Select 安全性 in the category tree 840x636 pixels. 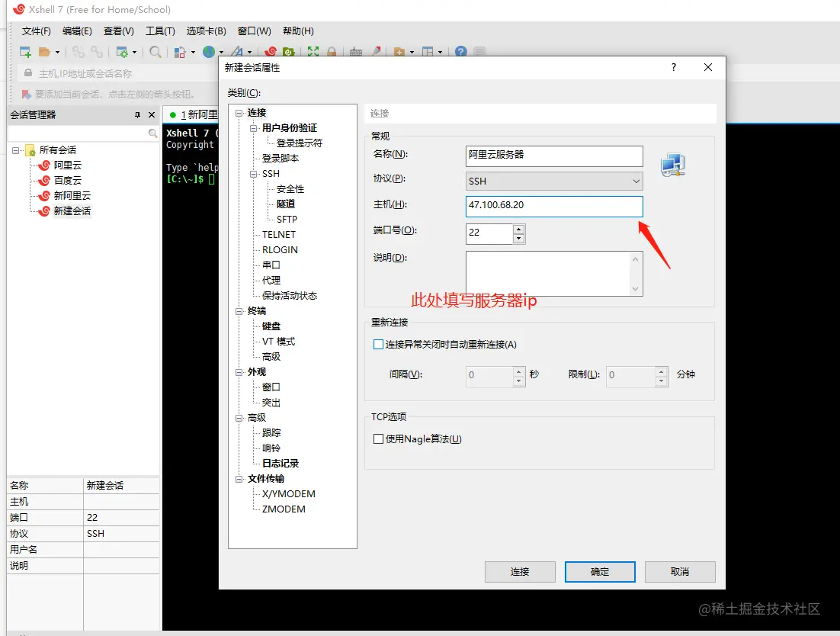tap(290, 189)
